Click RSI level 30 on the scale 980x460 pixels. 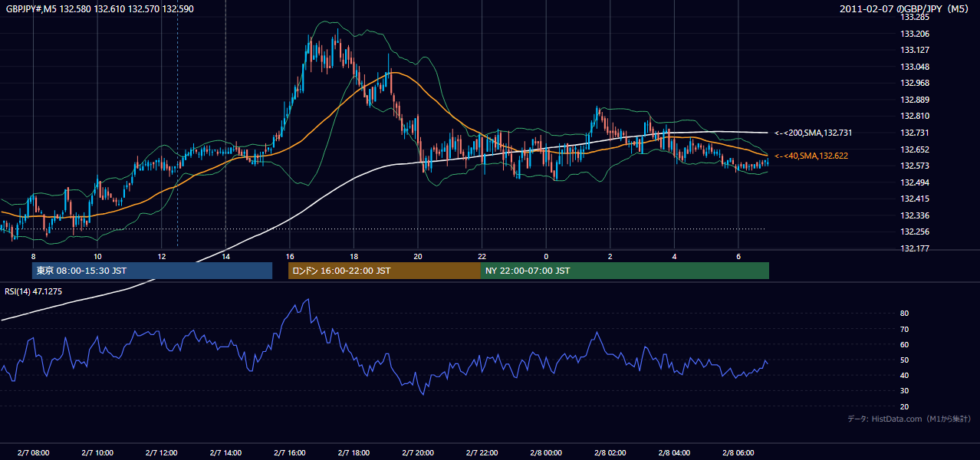904,391
